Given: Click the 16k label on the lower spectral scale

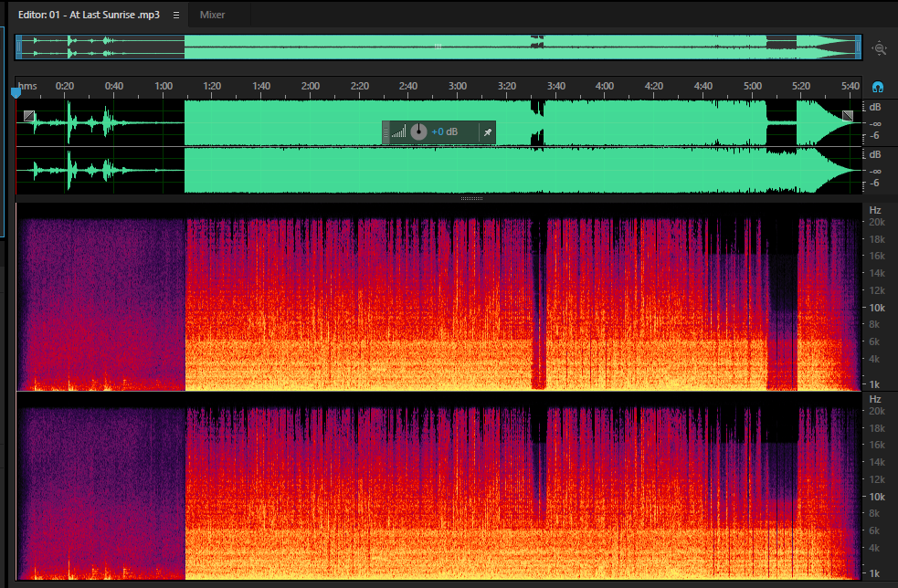Looking at the screenshot, I should tap(877, 445).
